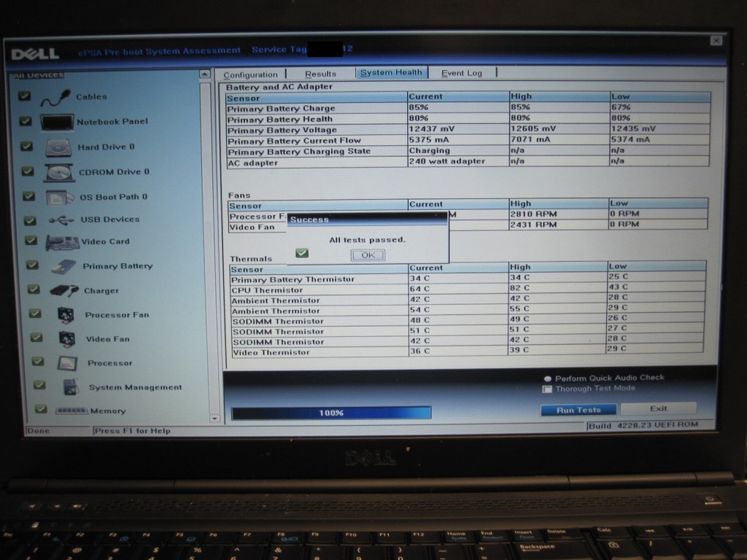This screenshot has width=747, height=560.
Task: Toggle the Cables checkbox
Action: tap(24, 96)
